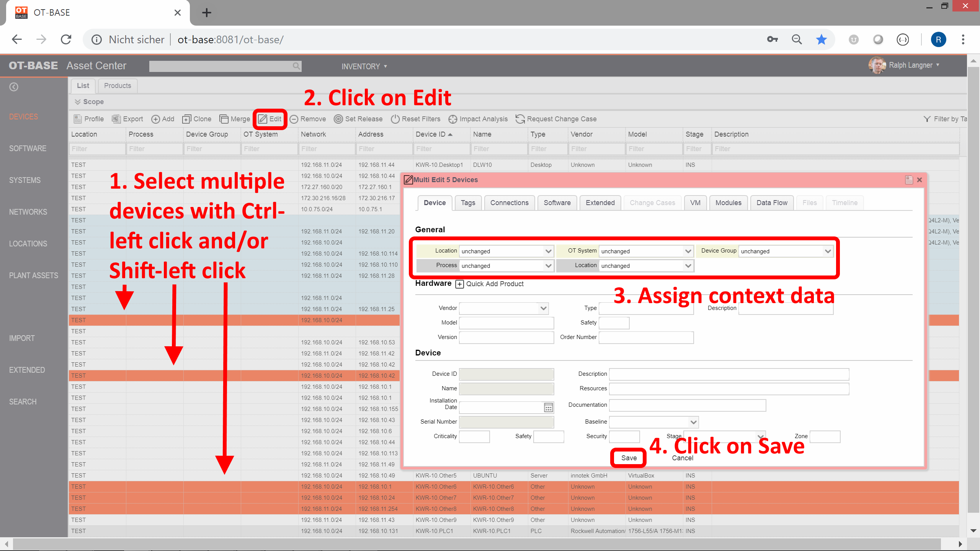Open the second Location dropdown beside Process
980x551 pixels.
pos(646,266)
